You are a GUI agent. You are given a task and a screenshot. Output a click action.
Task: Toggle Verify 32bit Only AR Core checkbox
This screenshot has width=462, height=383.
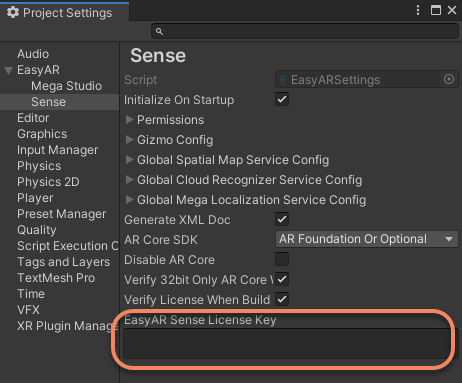282,279
